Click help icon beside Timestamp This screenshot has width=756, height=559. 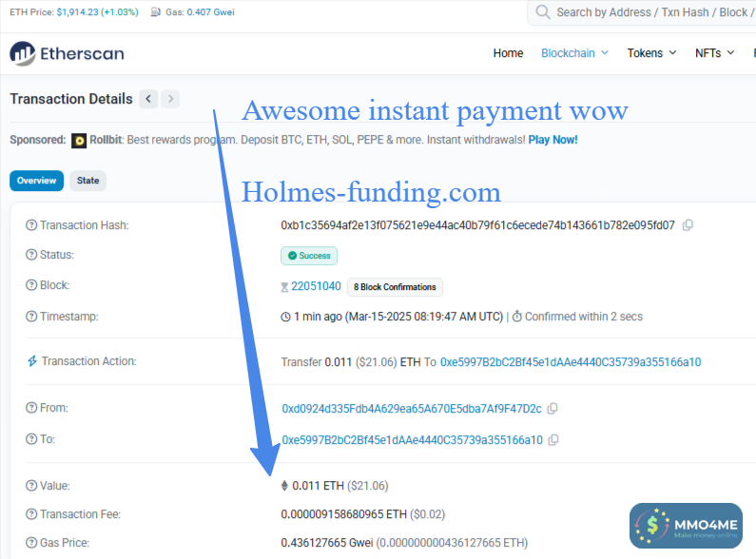31,317
